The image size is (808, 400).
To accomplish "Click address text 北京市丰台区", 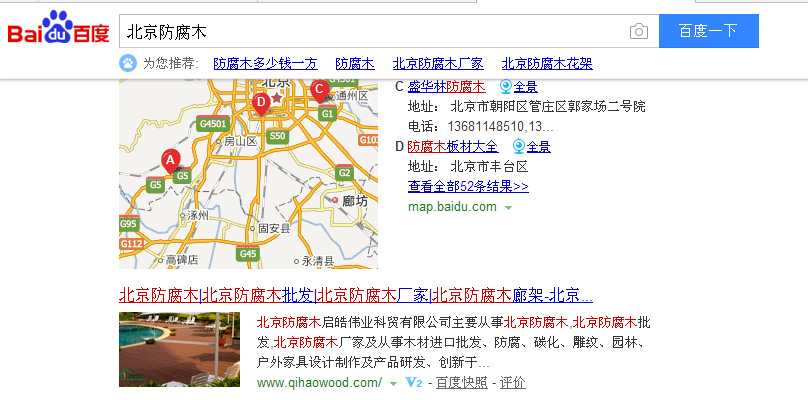I will (x=489, y=166).
